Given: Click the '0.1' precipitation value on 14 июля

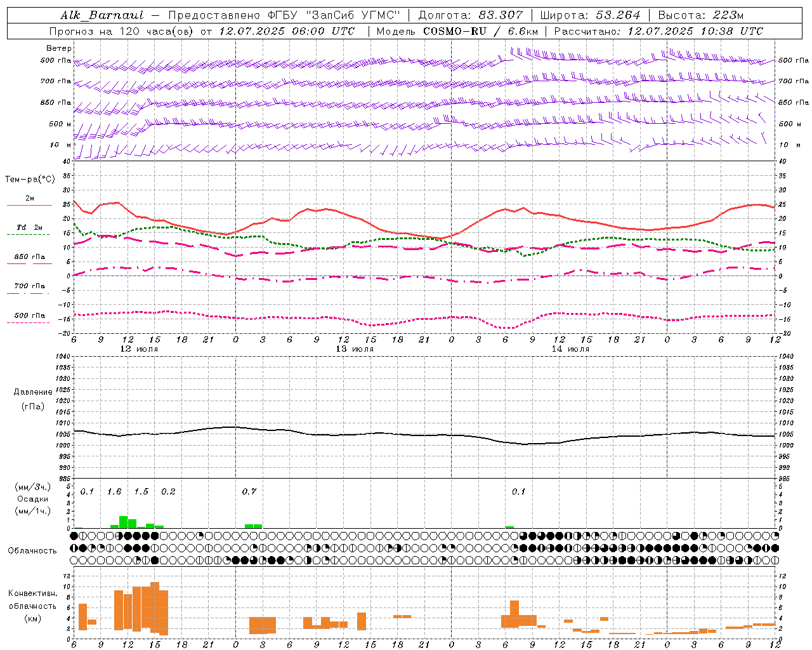Looking at the screenshot, I should coord(519,492).
